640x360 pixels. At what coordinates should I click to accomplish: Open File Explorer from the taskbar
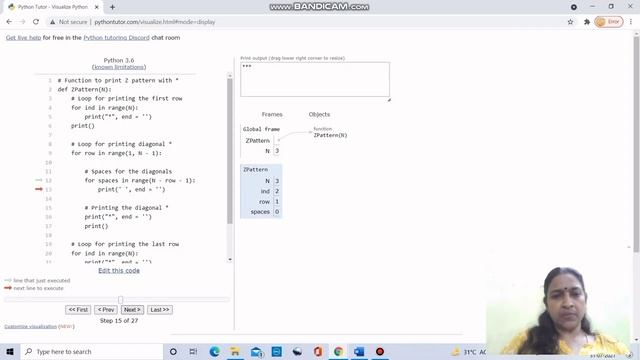pyautogui.click(x=235, y=351)
